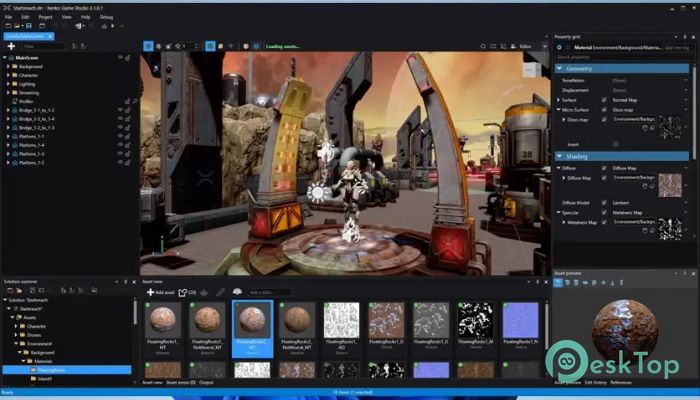Toggle the Surface Normal Map checkbox
700x400 pixels.
(x=604, y=100)
